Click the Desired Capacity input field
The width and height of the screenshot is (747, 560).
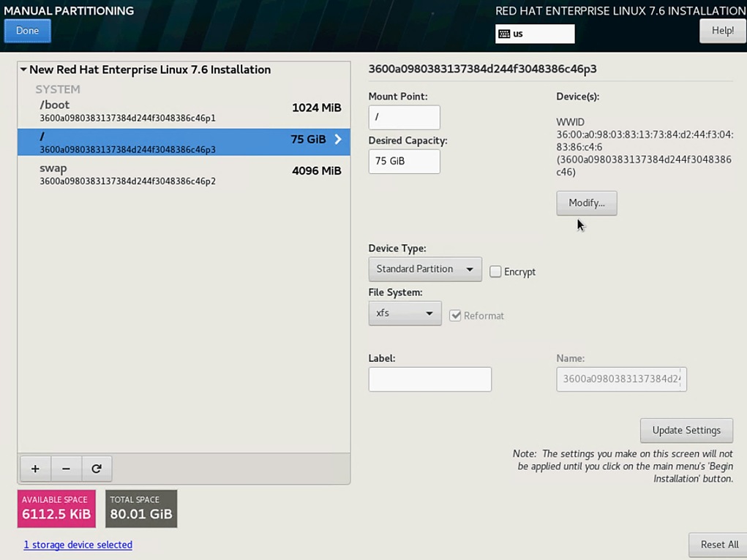(x=404, y=162)
